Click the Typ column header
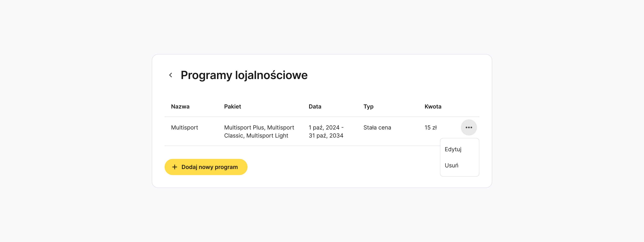The height and width of the screenshot is (242, 644). 369,106
